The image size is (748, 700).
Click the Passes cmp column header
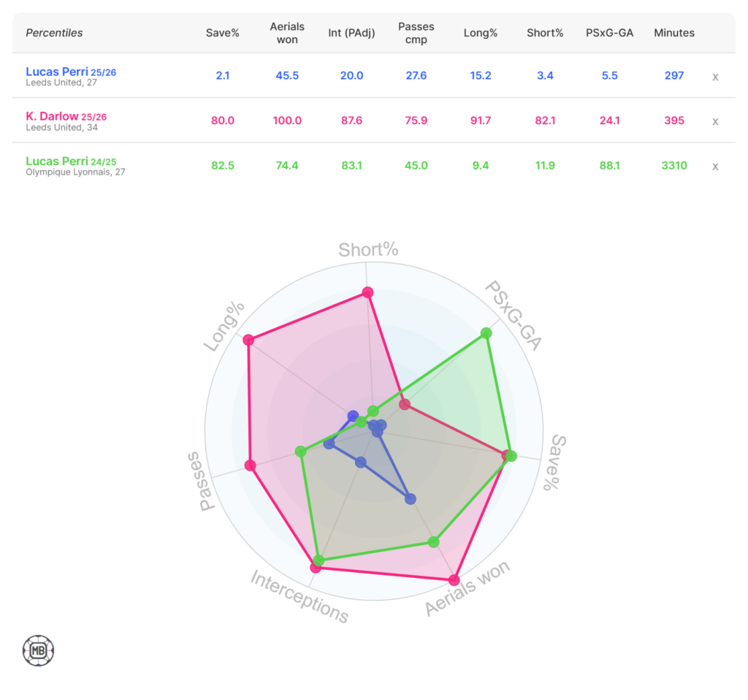tap(416, 33)
